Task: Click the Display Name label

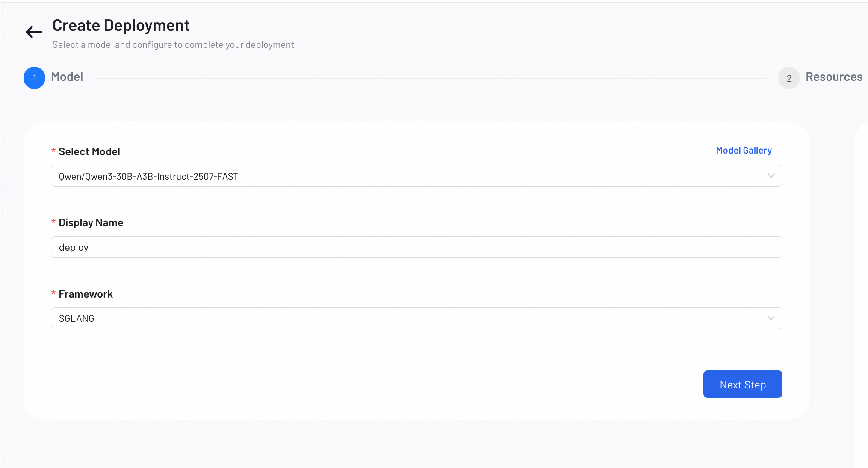Action: [91, 223]
